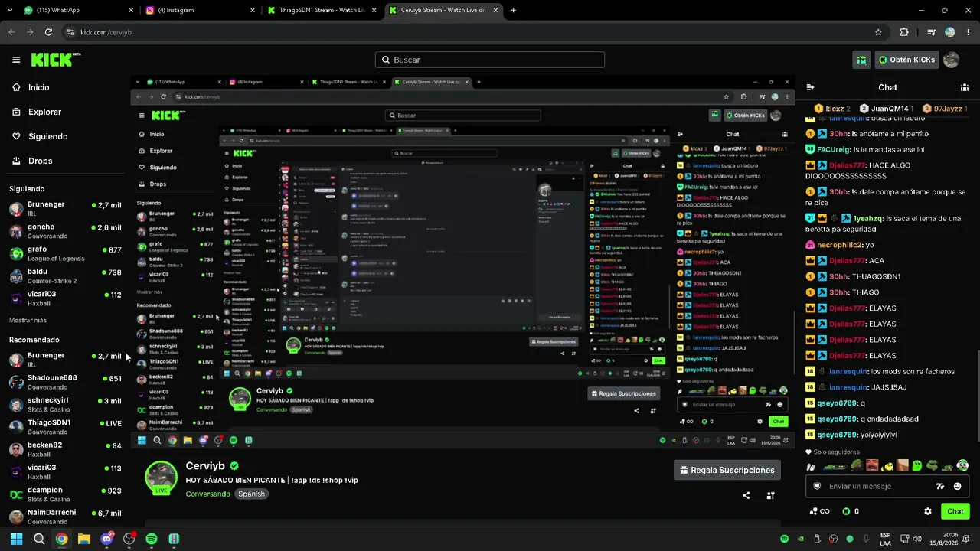Send message with the green Chat button
Screen dimensions: 980x551
click(x=955, y=511)
